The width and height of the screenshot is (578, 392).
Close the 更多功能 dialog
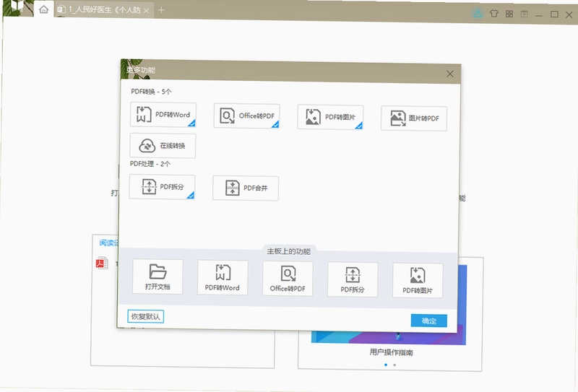(449, 74)
